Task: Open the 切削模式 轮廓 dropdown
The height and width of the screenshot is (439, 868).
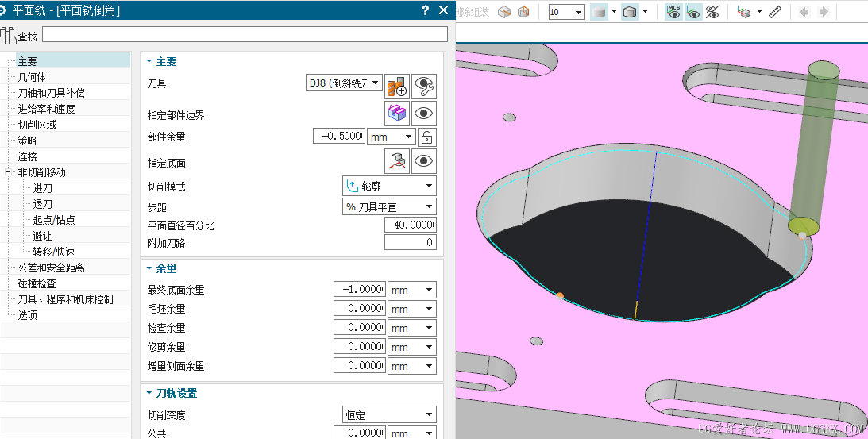Action: (x=390, y=186)
